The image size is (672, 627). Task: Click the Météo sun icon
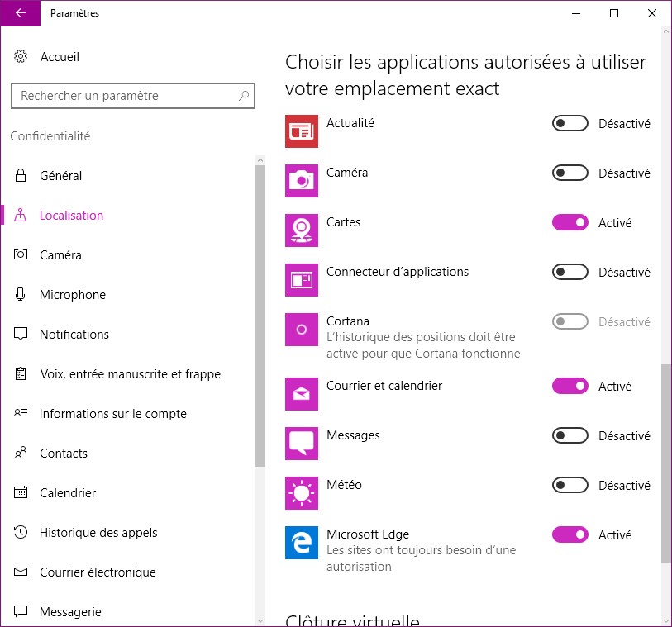coord(301,493)
